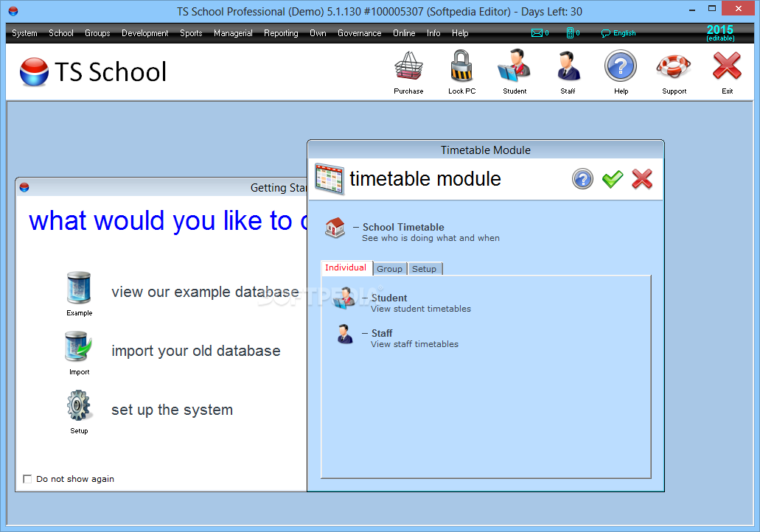This screenshot has width=760, height=532.
Task: Open Student View student timetables link
Action: (x=421, y=304)
